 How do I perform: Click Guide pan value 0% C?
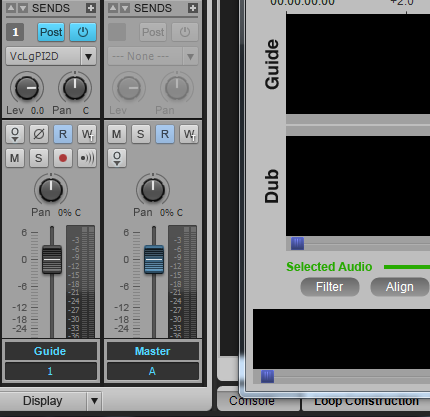point(69,213)
